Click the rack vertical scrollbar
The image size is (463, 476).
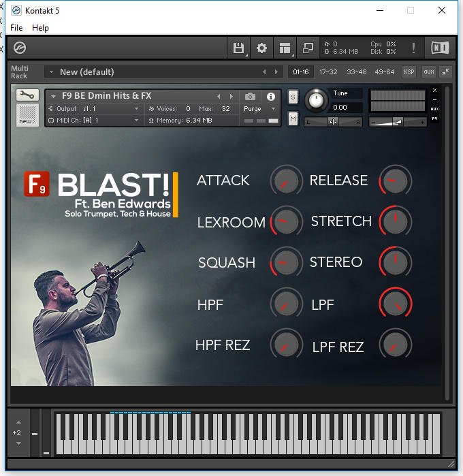(447, 243)
